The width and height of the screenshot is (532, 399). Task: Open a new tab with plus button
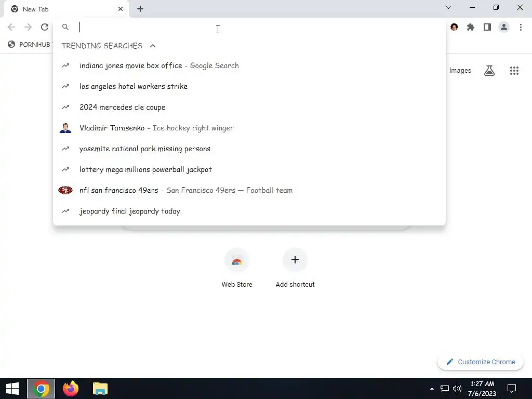pyautogui.click(x=140, y=9)
